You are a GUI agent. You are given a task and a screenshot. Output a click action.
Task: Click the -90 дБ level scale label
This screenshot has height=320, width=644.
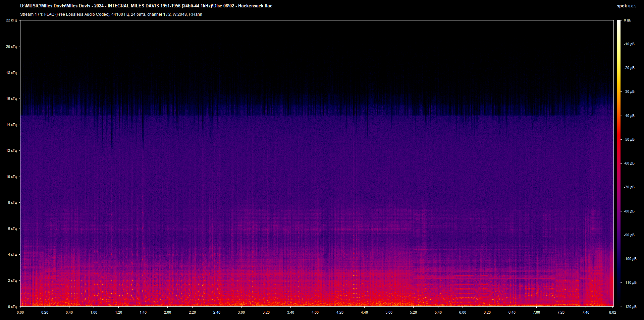(629, 235)
